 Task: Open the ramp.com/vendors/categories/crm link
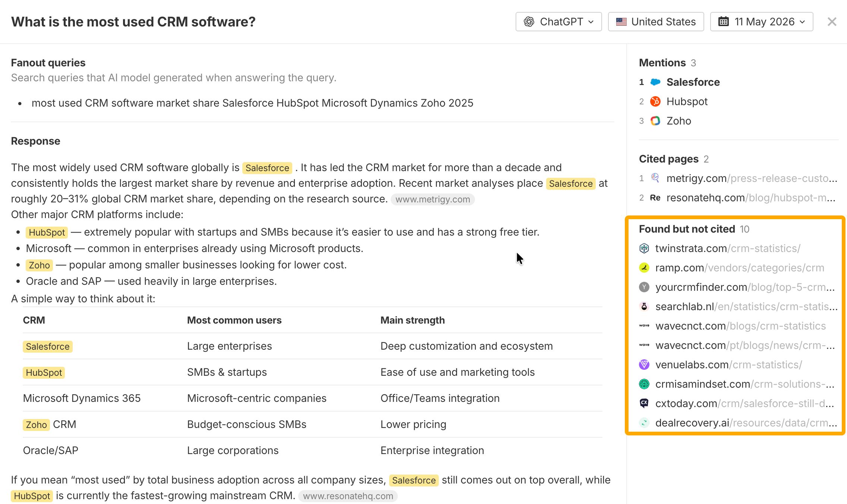(x=740, y=268)
